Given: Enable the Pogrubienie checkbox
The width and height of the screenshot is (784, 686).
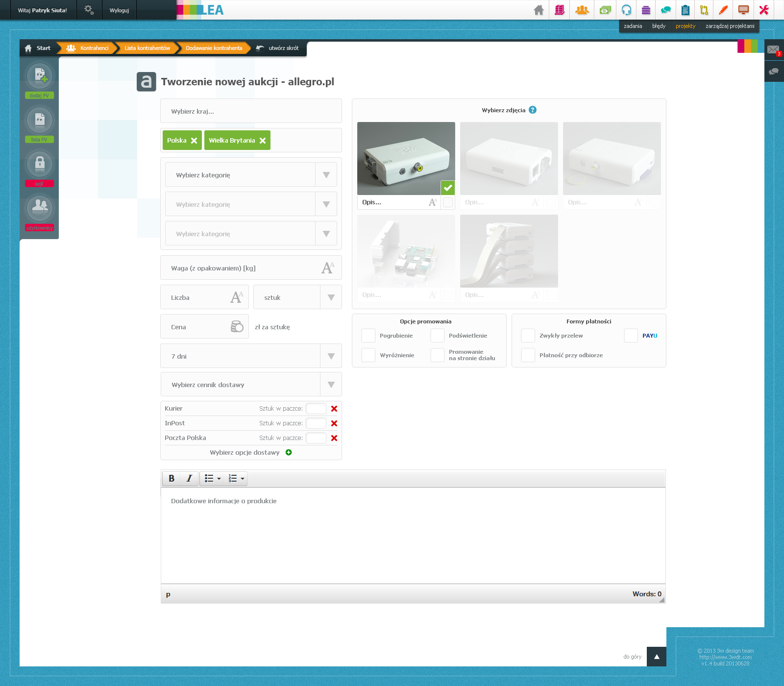Looking at the screenshot, I should click(368, 336).
